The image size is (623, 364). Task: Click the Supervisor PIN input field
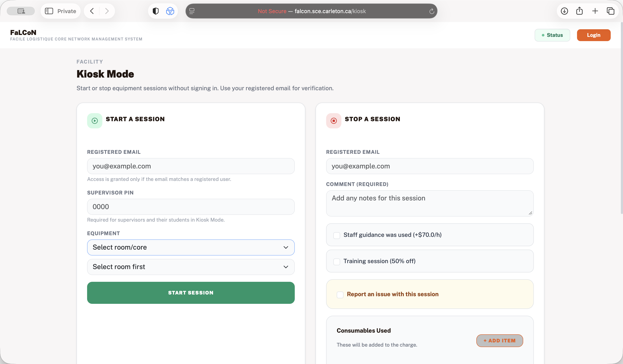point(191,207)
